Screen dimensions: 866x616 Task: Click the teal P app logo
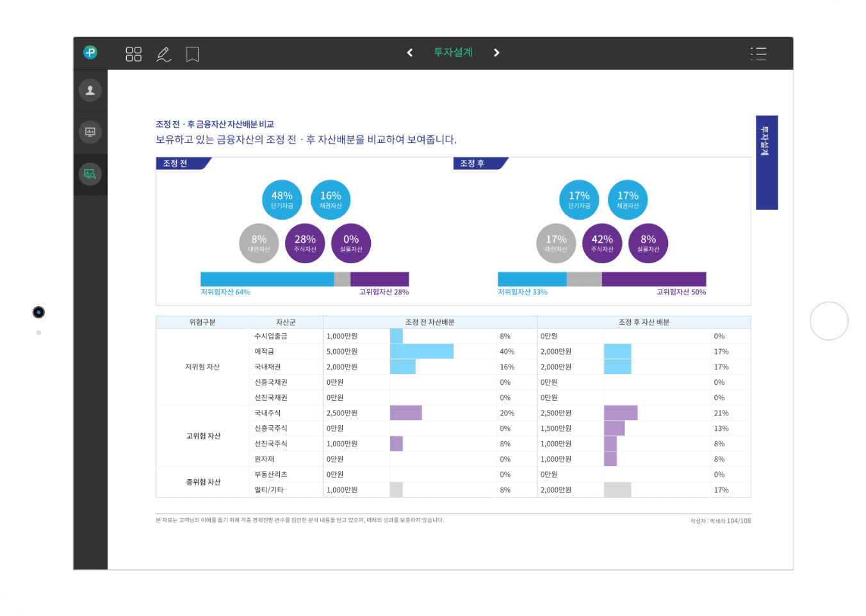(90, 53)
